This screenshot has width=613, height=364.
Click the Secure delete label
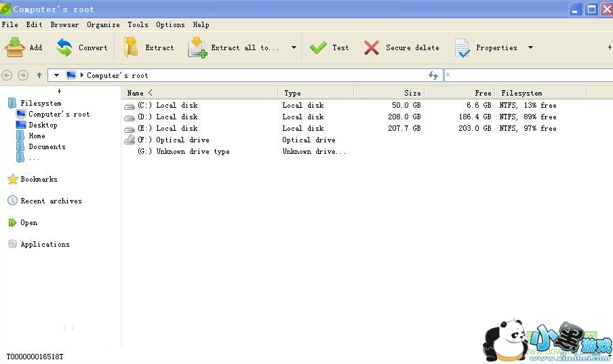click(412, 47)
